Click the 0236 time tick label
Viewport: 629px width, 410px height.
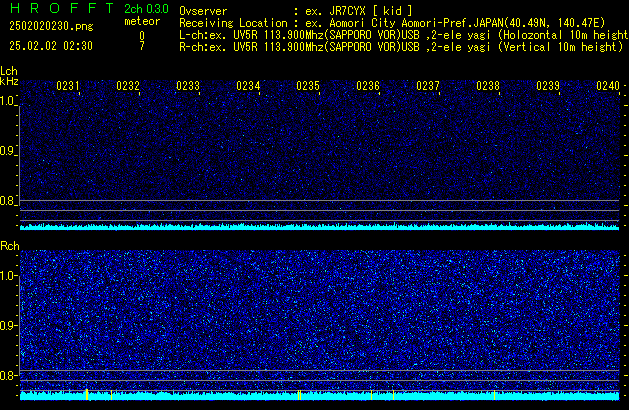[368, 86]
